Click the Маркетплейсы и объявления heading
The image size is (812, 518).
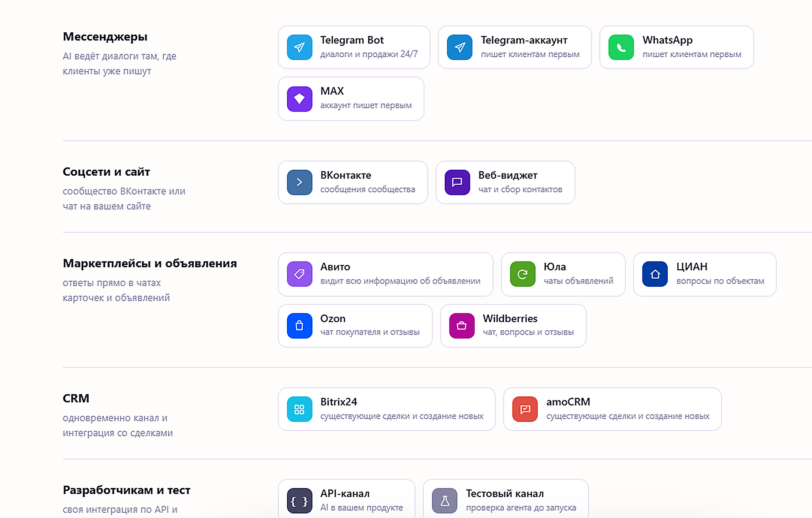(150, 264)
